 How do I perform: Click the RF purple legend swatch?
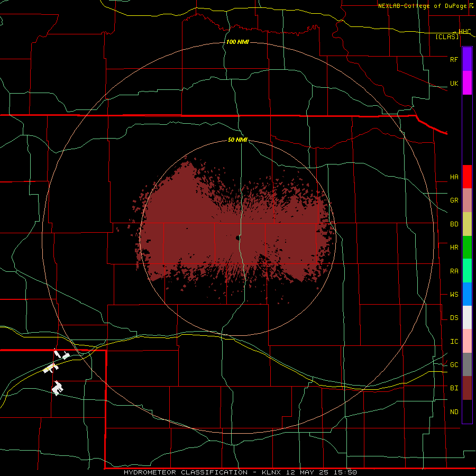pos(467,59)
